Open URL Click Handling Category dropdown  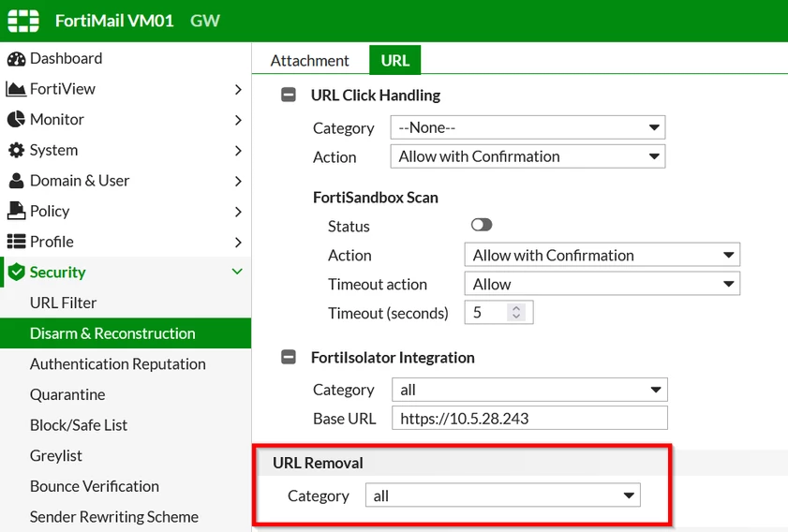coord(528,127)
